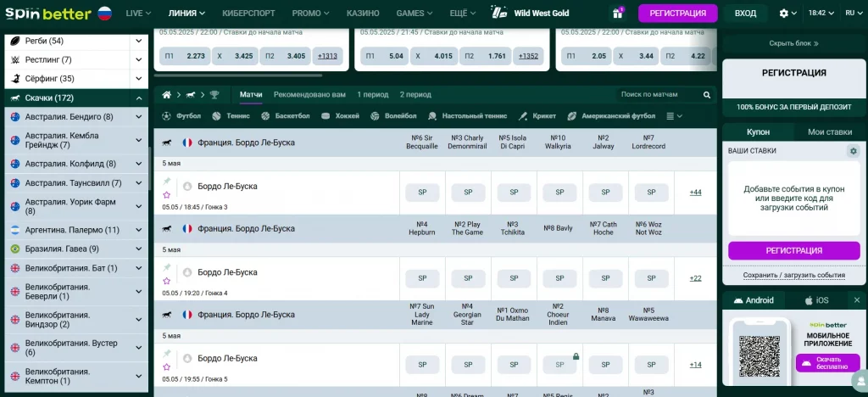Screen dimensions: 868x397
Task: Open Сохранить / загрузить события link
Action: [793, 275]
